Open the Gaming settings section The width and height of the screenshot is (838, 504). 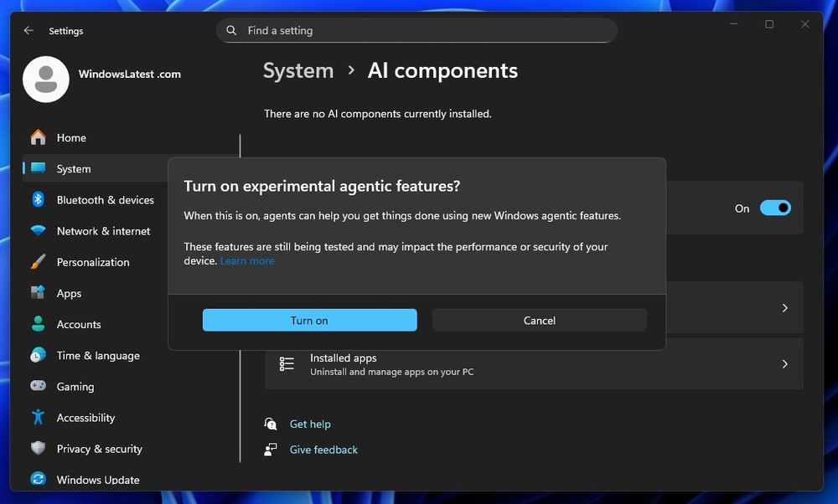(x=75, y=386)
